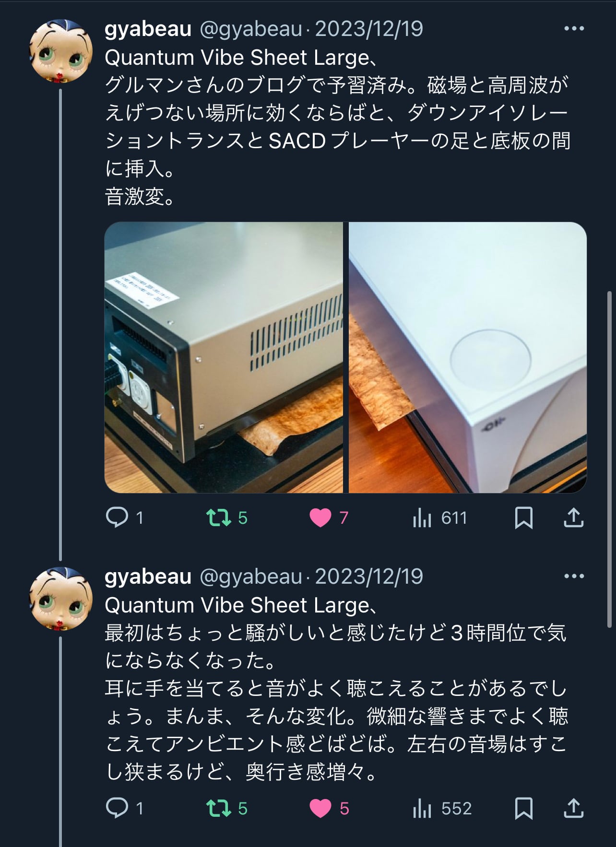Unlike the first tweet showing 7 likes
Image resolution: width=616 pixels, height=847 pixels.
pyautogui.click(x=320, y=518)
